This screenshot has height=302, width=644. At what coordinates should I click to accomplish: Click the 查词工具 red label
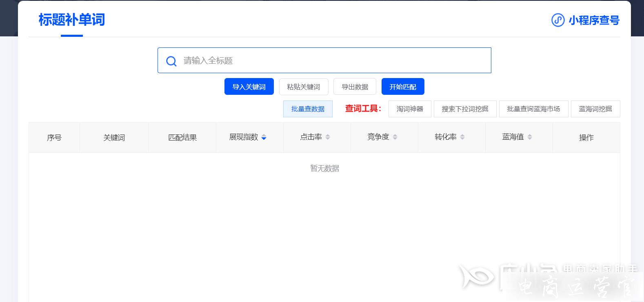pyautogui.click(x=363, y=109)
